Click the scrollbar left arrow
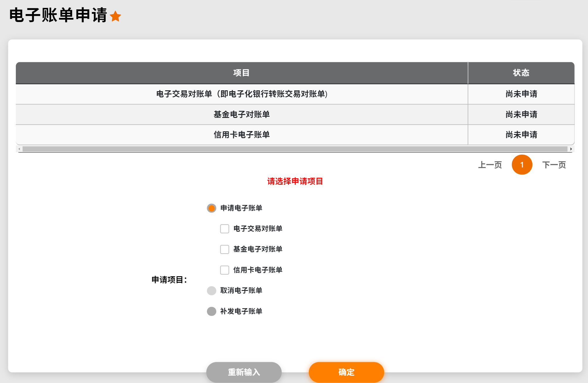Screen dimensions: 588x383 (19, 149)
